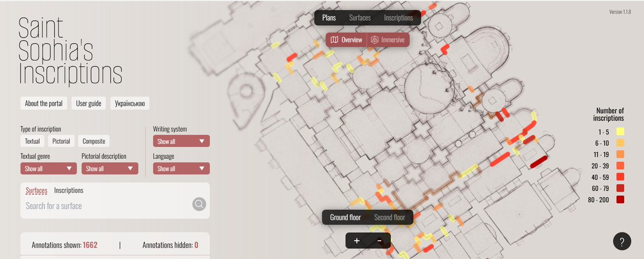Click the 60 - 79 legend swatch
This screenshot has width=644, height=259.
point(620,188)
